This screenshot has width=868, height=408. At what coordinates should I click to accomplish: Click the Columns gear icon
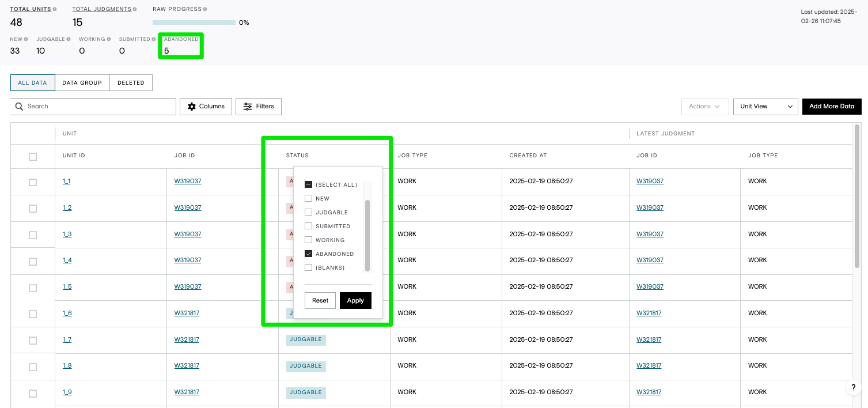pos(192,107)
